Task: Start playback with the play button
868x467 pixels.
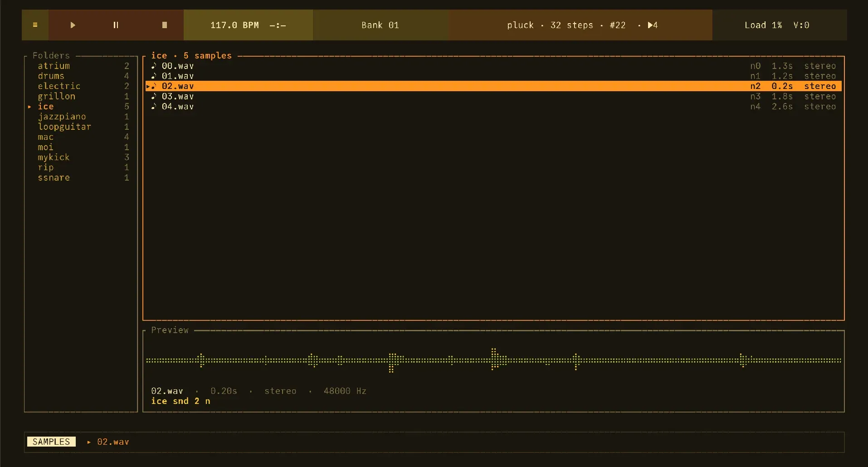Action: (73, 25)
